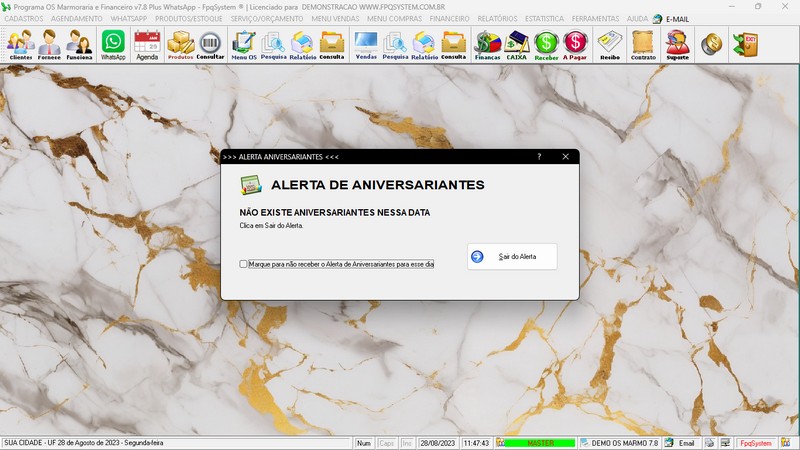The width and height of the screenshot is (800, 450).
Task: Open the Finanças pie chart icon
Action: click(488, 45)
